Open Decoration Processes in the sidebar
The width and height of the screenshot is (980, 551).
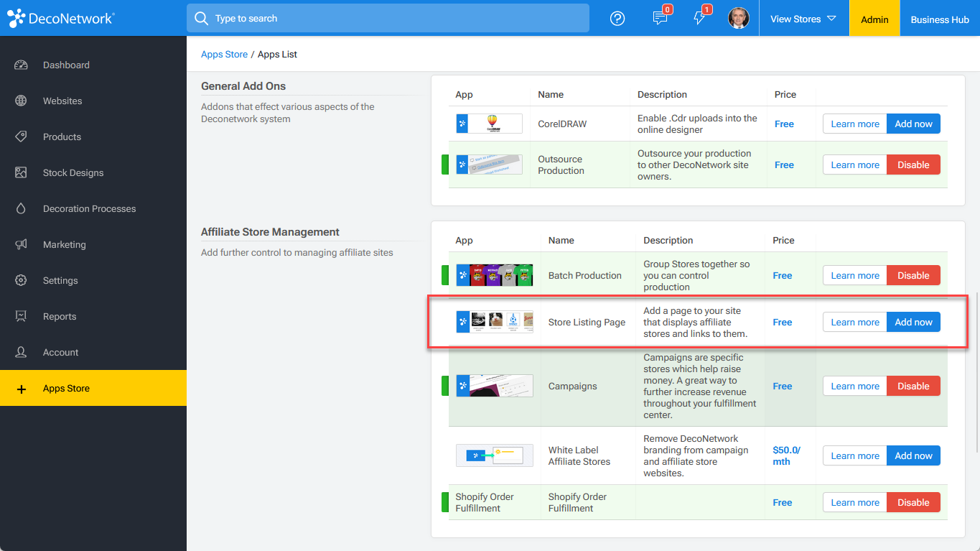(93, 208)
